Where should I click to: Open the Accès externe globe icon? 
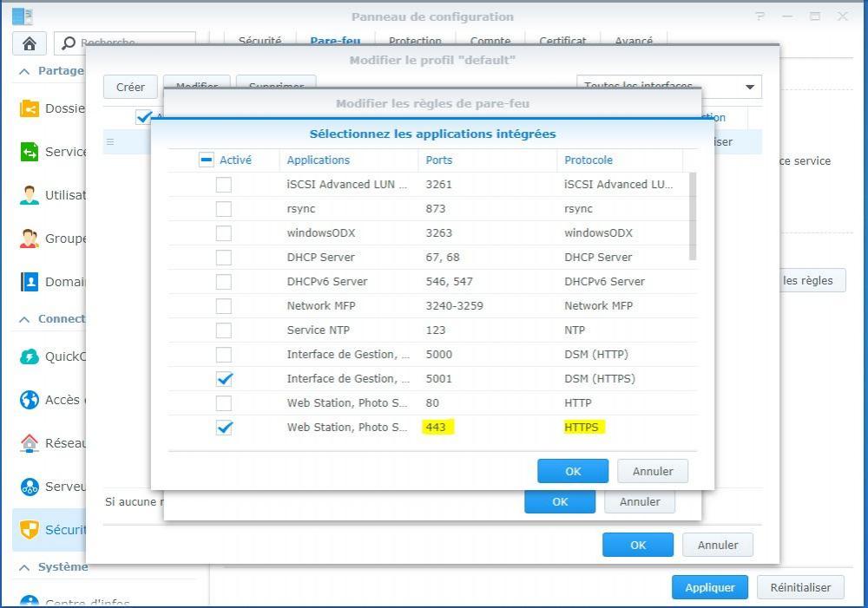(x=30, y=400)
